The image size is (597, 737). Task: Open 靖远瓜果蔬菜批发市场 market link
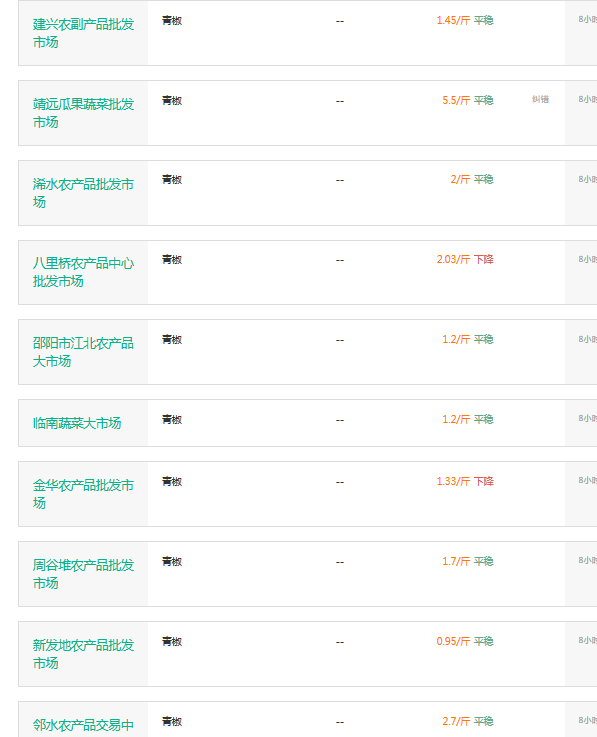click(83, 113)
